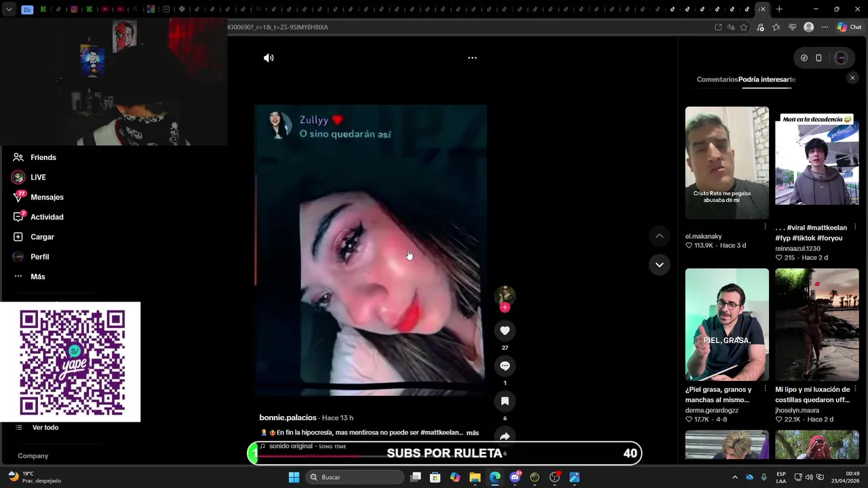Go to the previous video
Viewport: 868px width, 488px height.
pyautogui.click(x=659, y=236)
